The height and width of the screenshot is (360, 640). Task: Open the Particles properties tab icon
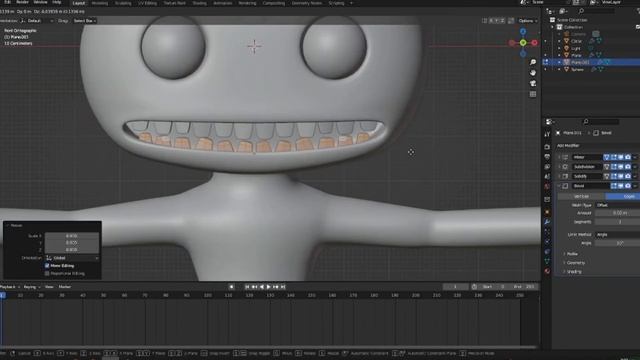click(x=547, y=232)
